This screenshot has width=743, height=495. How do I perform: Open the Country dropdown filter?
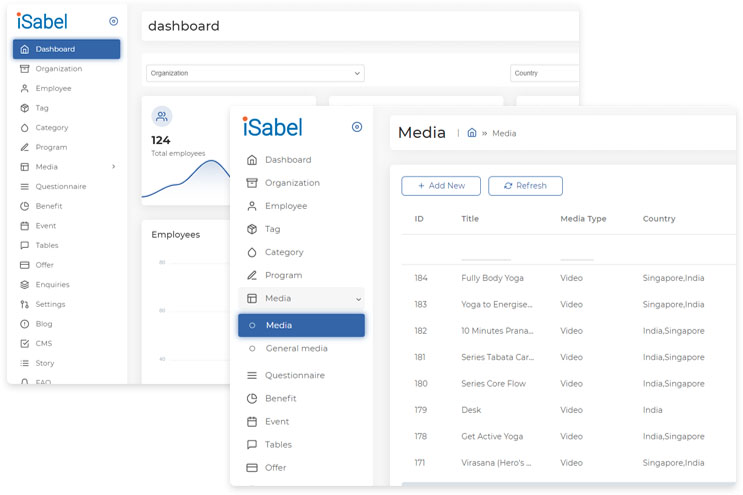click(544, 73)
